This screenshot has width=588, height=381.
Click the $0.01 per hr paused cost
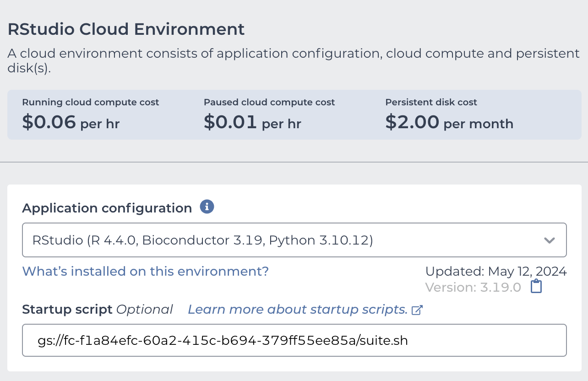tap(252, 123)
